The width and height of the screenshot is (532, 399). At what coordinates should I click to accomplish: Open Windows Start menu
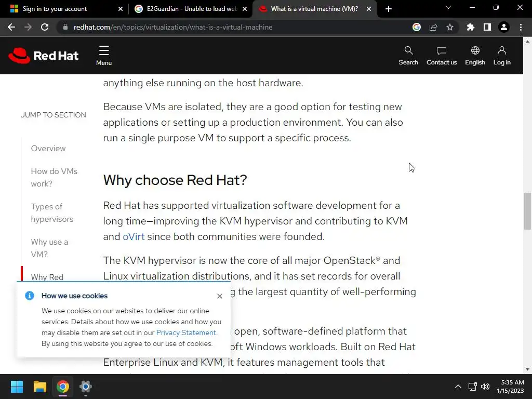(17, 387)
